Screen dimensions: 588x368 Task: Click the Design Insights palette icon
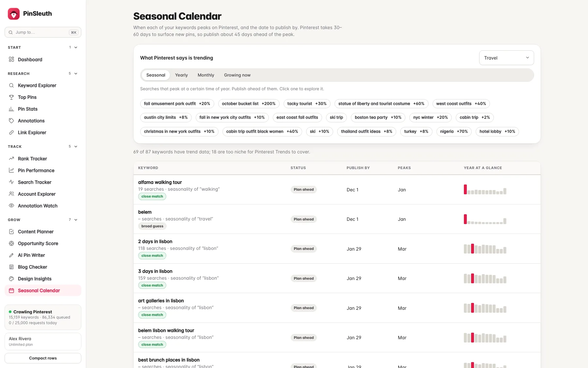[11, 279]
